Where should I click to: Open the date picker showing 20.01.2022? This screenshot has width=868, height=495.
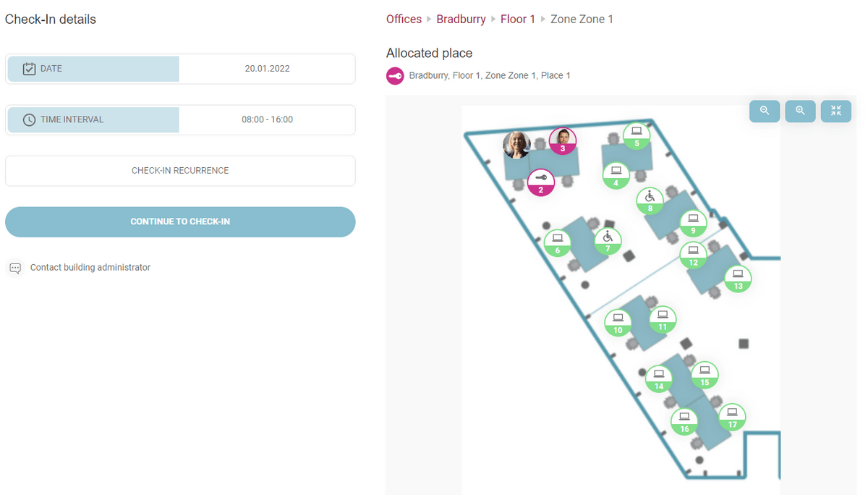point(267,69)
